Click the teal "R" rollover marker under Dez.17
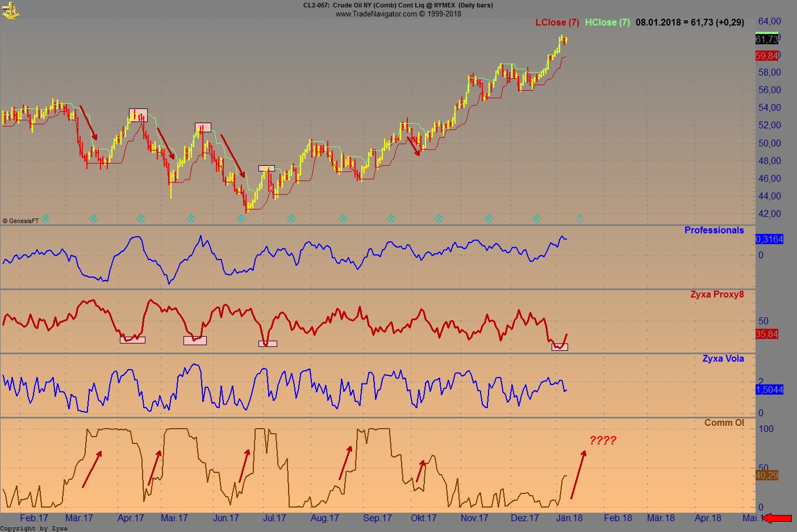The width and height of the screenshot is (797, 532). click(x=535, y=218)
